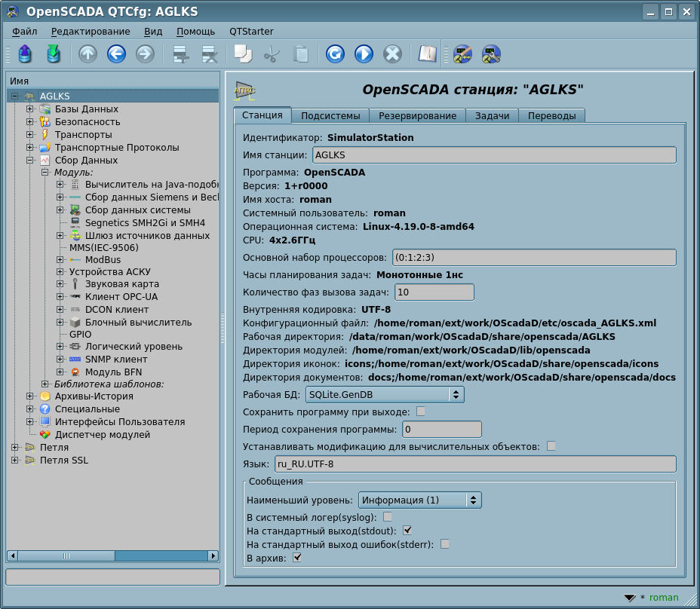Uncheck 'В архив' messages checkbox
Viewport: 700px width, 609px height.
tap(297, 558)
